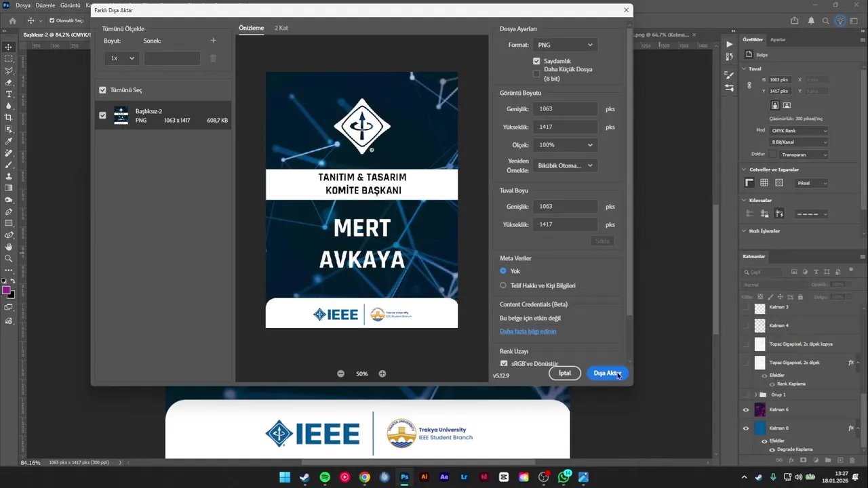The image size is (868, 488).
Task: Open the Dosya menu
Action: (23, 5)
